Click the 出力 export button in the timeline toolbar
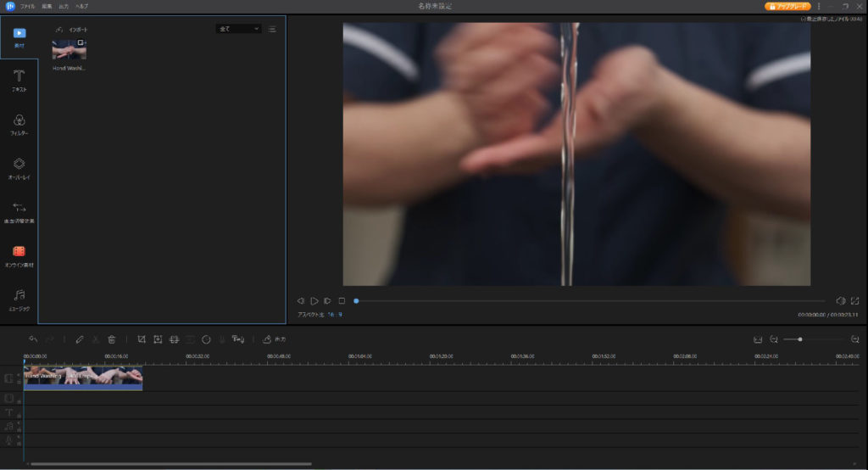Screen dimensions: 868x470 [x=274, y=339]
